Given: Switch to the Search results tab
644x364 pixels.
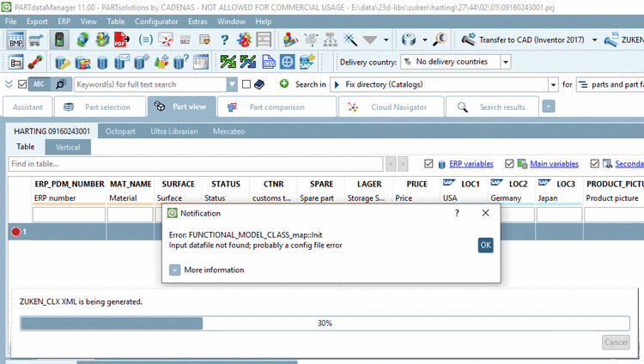Looking at the screenshot, I should point(492,106).
